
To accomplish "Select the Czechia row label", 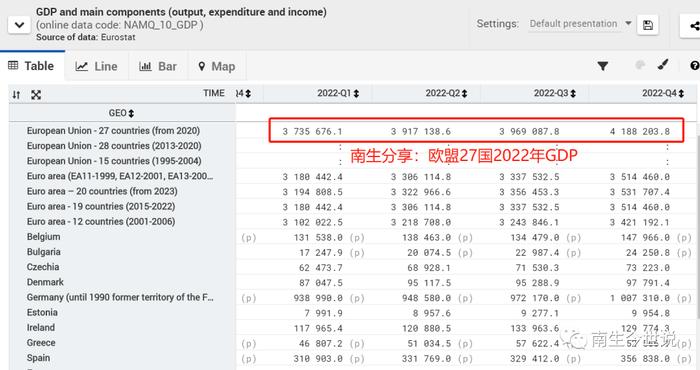I will coord(43,267).
